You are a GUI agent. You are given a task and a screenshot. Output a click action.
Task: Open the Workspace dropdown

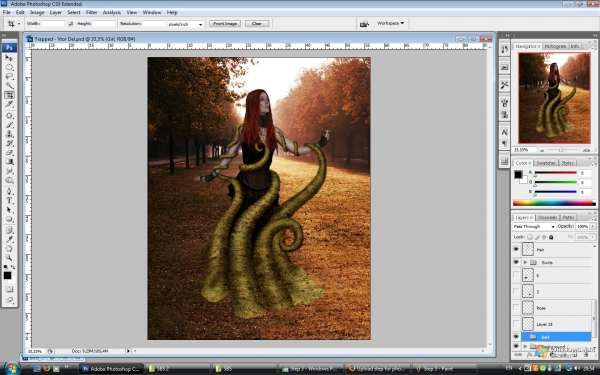tap(390, 23)
